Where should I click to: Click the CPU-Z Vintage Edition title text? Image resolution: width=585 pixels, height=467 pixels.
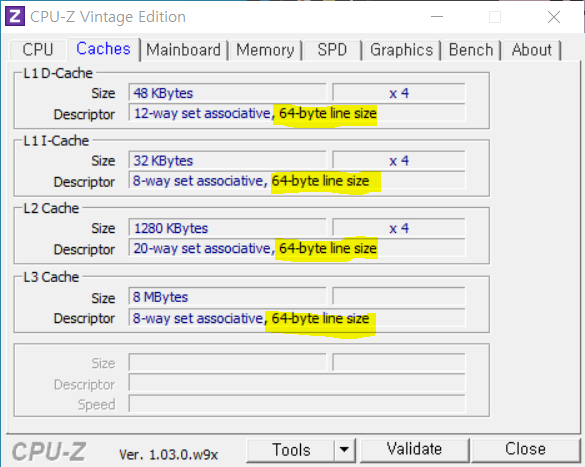point(108,17)
